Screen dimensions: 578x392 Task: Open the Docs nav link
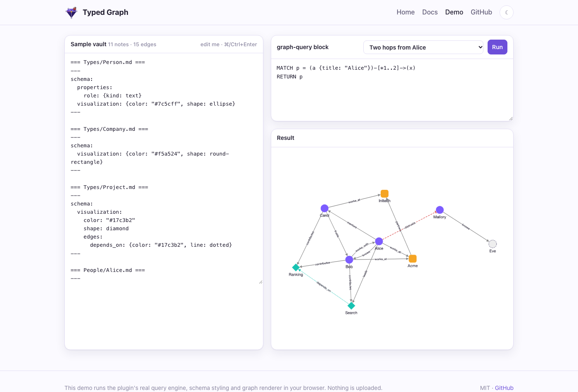[430, 12]
